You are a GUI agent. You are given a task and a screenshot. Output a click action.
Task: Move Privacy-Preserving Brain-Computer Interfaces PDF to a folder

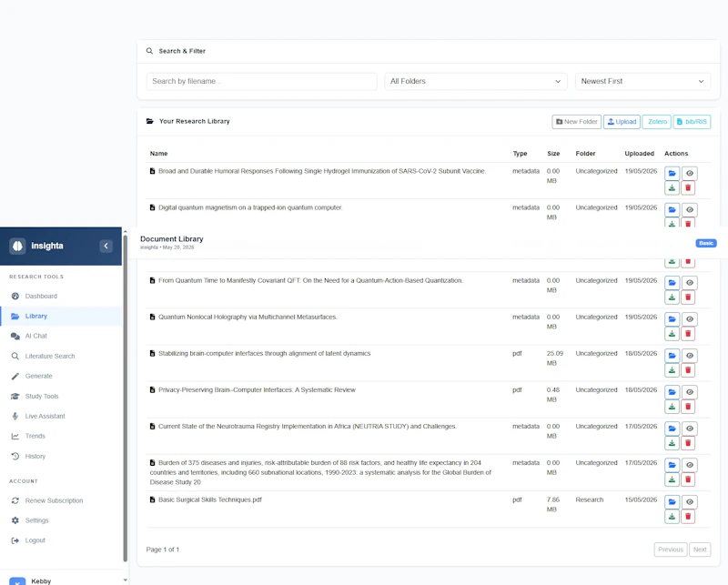pyautogui.click(x=672, y=392)
